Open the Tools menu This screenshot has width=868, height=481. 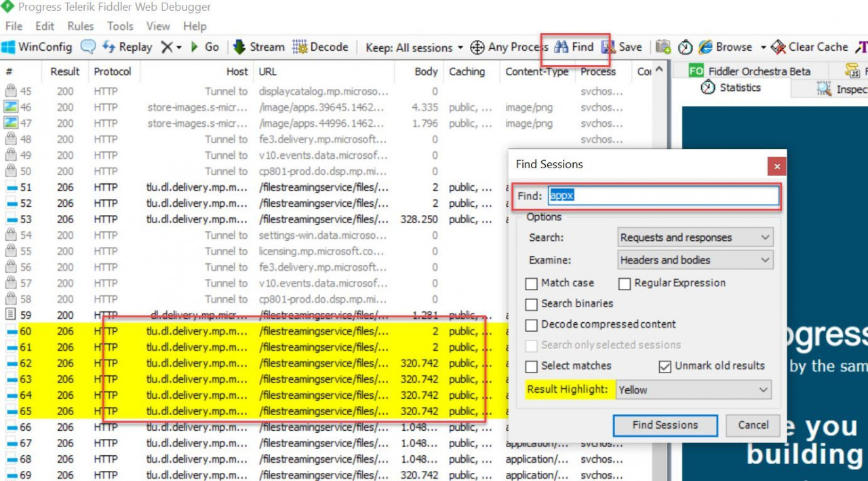coord(120,26)
